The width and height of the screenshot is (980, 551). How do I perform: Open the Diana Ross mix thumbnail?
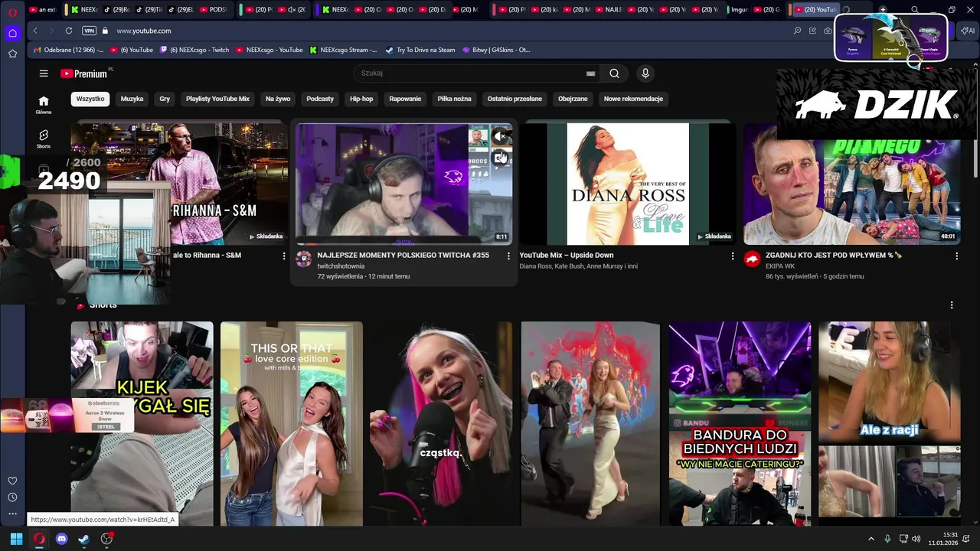628,184
